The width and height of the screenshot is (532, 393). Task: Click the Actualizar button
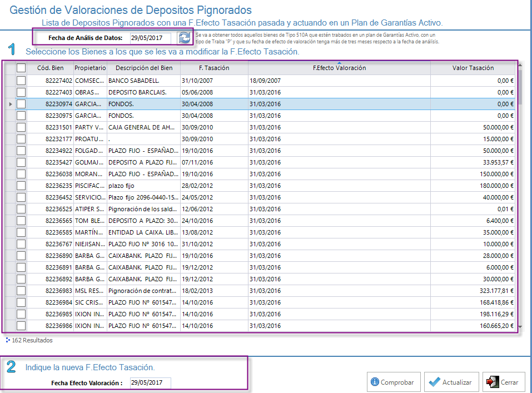(451, 382)
